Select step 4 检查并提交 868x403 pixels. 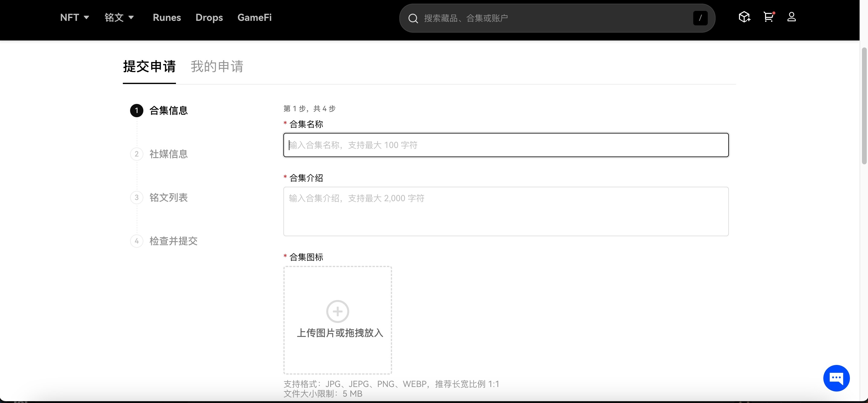164,241
